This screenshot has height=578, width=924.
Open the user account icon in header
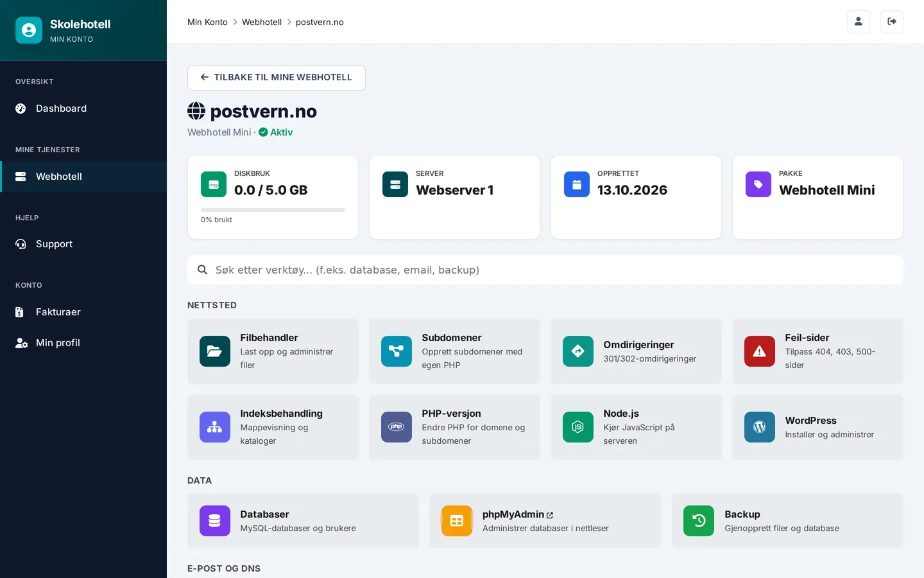(x=859, y=22)
